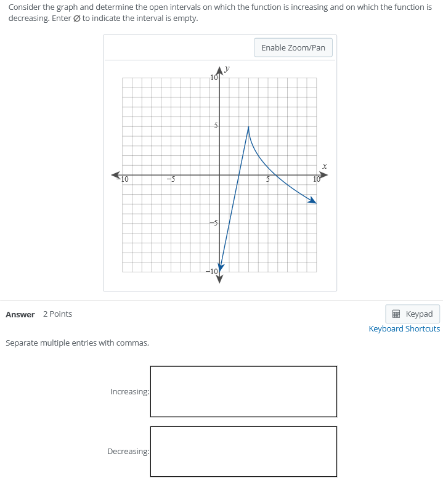Click the 2 Points label
The width and height of the screenshot is (443, 504).
coord(57,314)
